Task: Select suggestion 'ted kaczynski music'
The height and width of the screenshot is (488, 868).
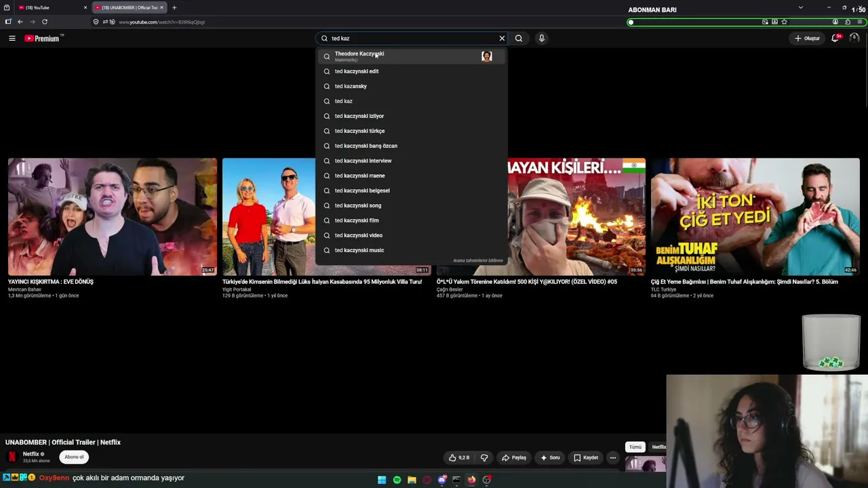Action: tap(412, 250)
